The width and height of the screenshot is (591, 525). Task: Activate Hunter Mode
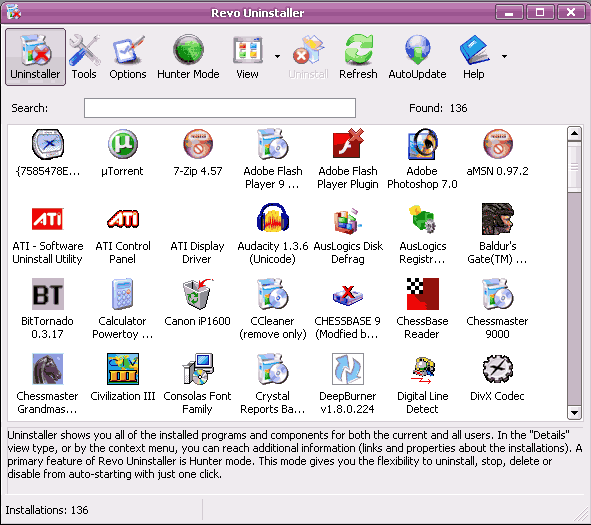click(x=188, y=57)
